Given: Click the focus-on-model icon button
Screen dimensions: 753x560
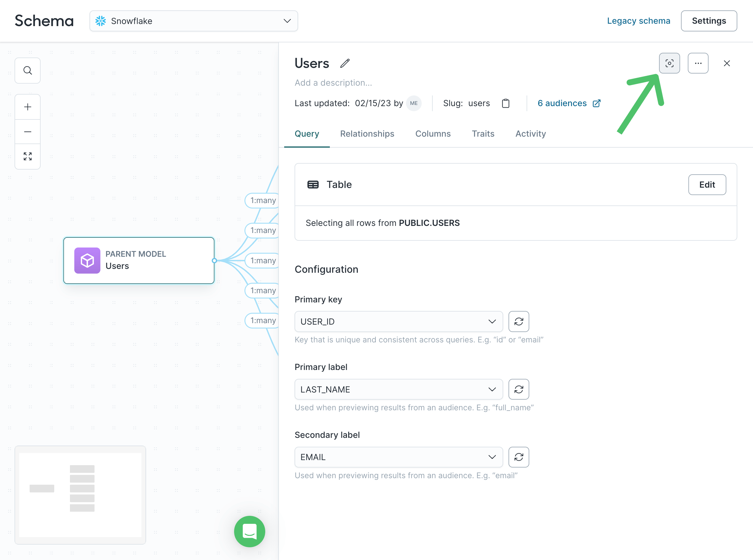Looking at the screenshot, I should (669, 63).
